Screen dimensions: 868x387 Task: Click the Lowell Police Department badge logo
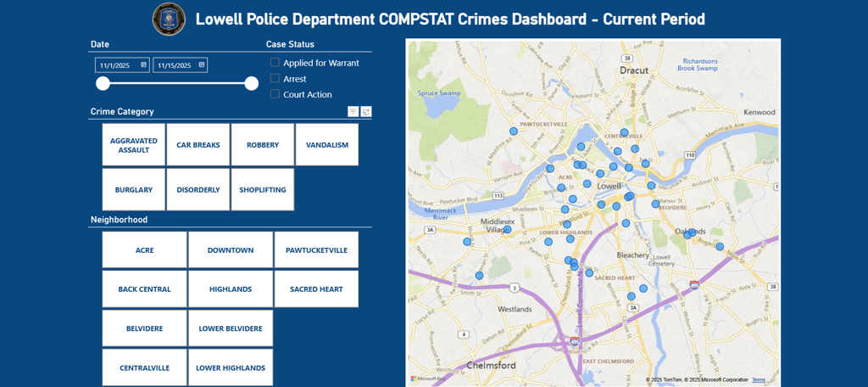tap(169, 19)
